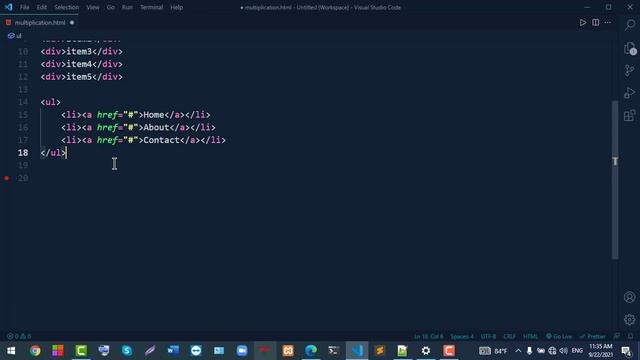This screenshot has height=360, width=640.
Task: Open TeamViewer from the taskbar
Action: [196, 351]
